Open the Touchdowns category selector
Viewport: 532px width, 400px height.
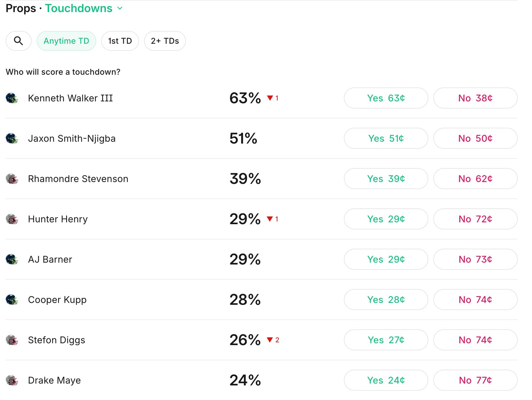point(79,8)
